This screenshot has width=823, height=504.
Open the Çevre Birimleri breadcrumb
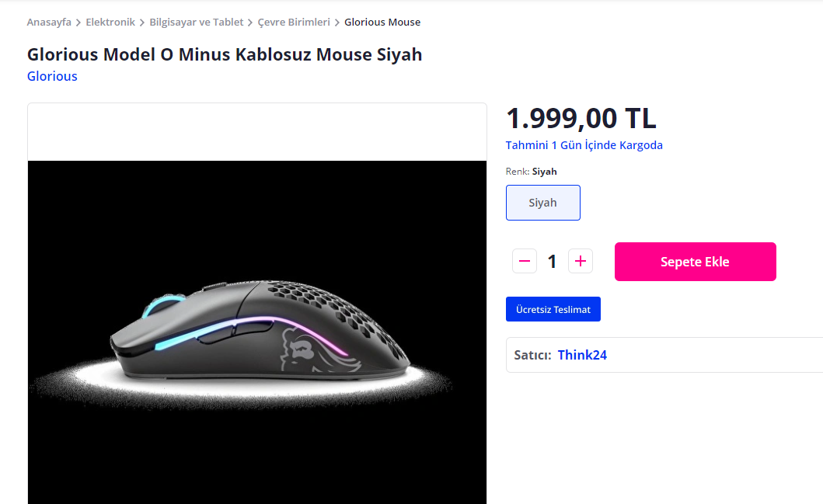(294, 23)
